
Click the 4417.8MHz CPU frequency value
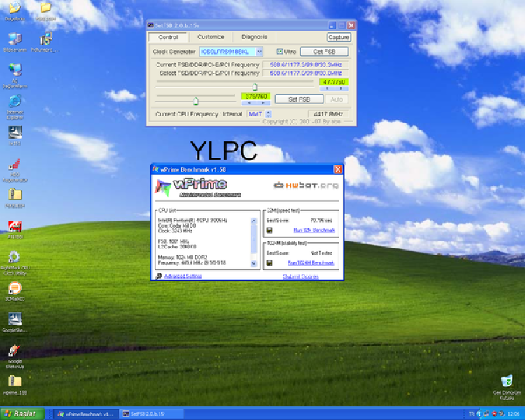(328, 114)
